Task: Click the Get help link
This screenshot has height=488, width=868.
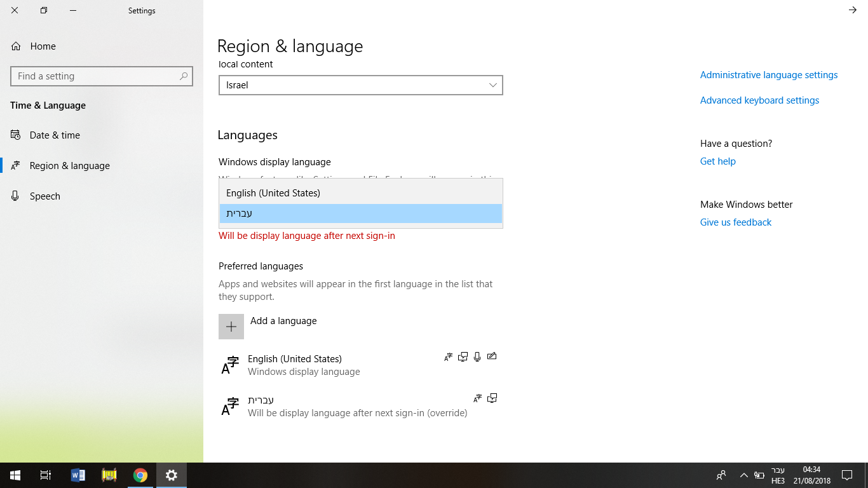Action: [718, 161]
